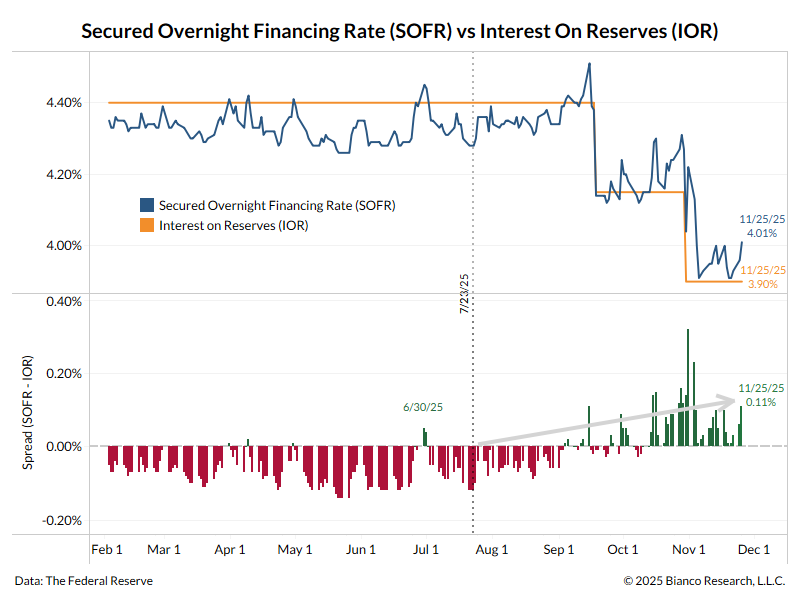This screenshot has height=600, width=800.
Task: Click the Feb 1 x-axis date label
Action: pos(106,549)
